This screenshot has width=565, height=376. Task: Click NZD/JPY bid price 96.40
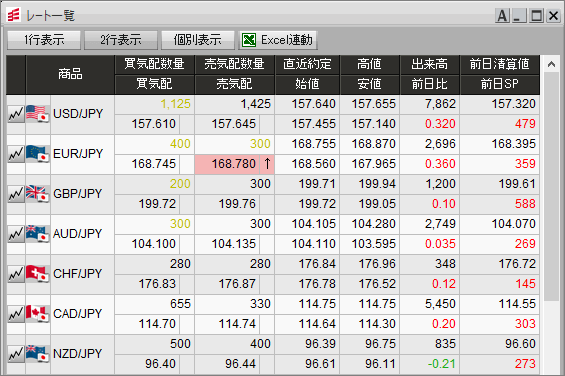161,364
